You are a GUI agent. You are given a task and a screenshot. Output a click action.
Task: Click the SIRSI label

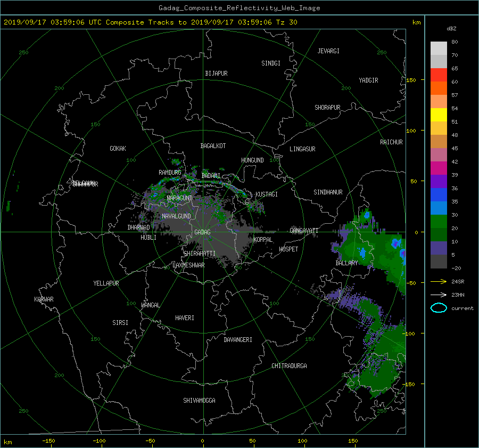[120, 323]
